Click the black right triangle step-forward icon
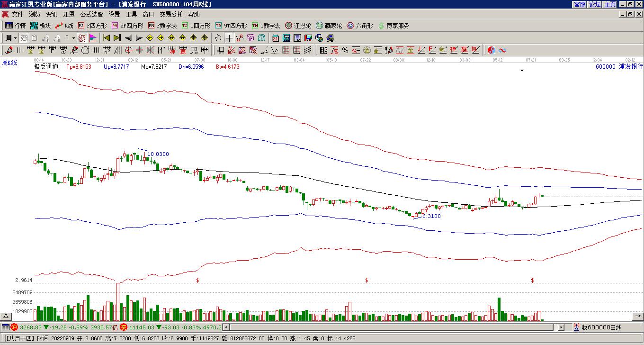This screenshot has height=345, width=644. (139, 38)
